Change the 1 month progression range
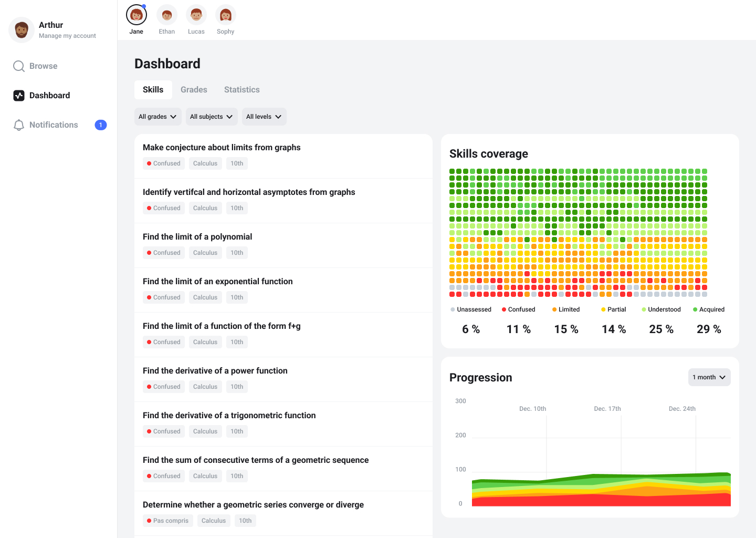This screenshot has width=756, height=538. click(709, 377)
